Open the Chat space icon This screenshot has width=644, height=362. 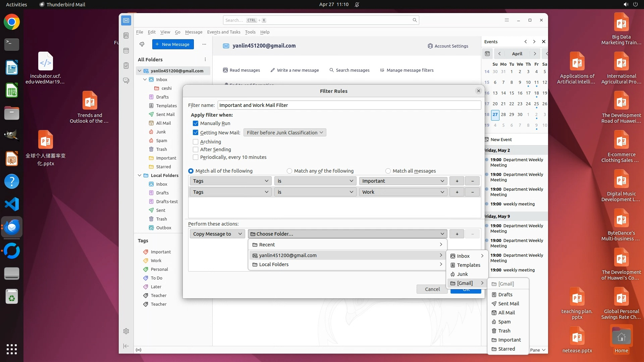tap(126, 81)
